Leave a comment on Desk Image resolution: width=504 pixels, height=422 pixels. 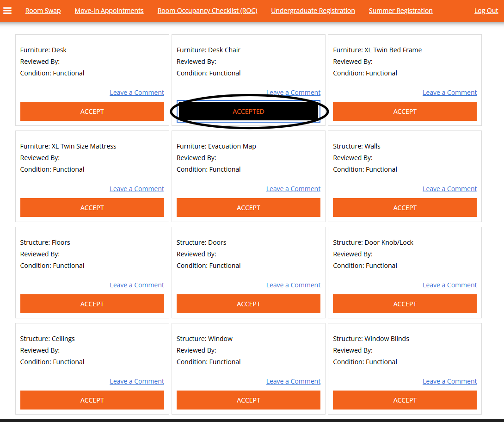coord(137,93)
